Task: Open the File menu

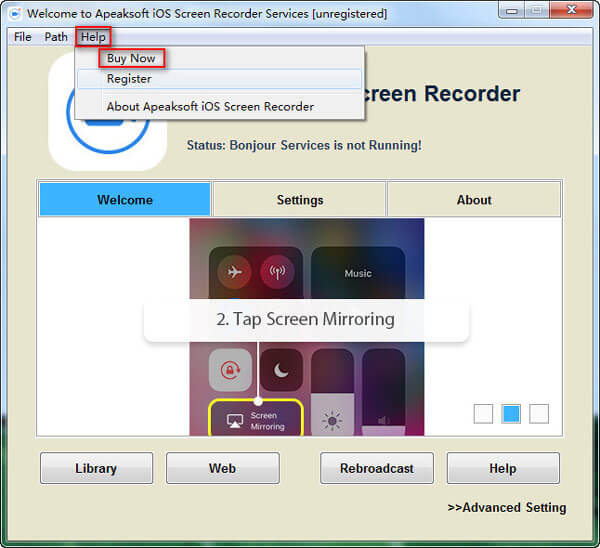Action: click(23, 37)
